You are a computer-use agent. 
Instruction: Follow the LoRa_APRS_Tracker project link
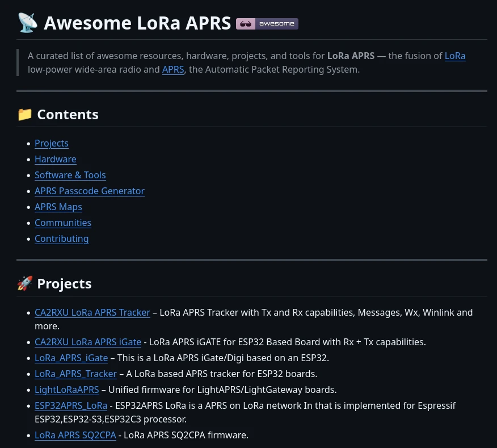[76, 374]
